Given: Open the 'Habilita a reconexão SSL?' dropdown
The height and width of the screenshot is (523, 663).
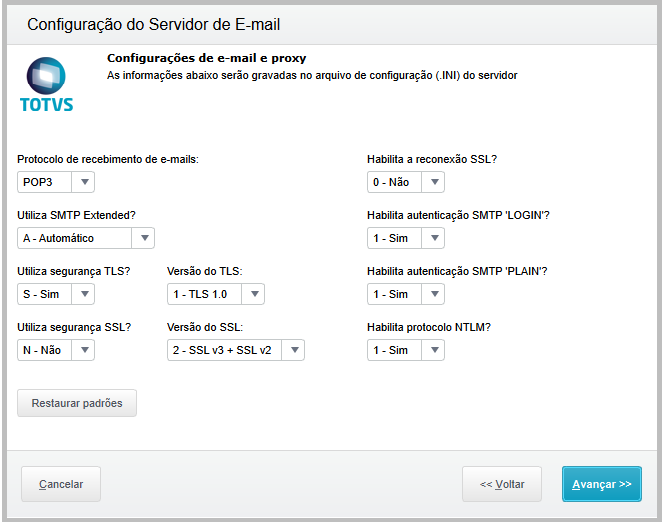Looking at the screenshot, I should tap(406, 182).
